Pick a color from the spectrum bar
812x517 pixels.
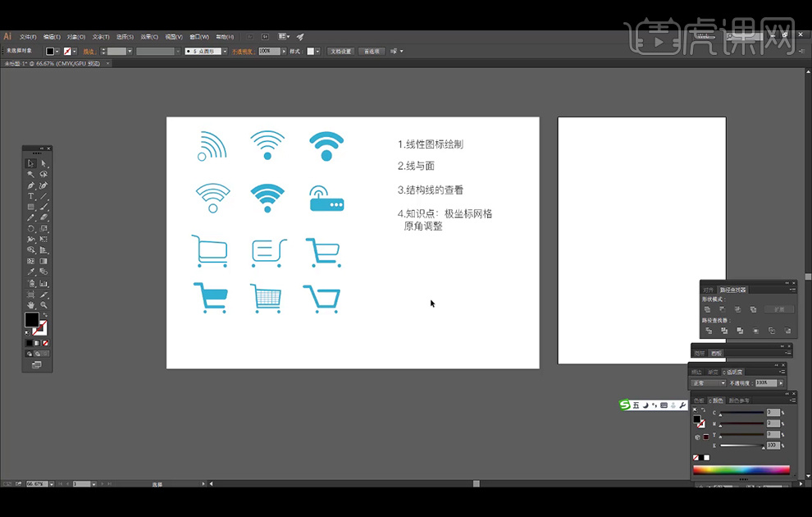pos(741,470)
